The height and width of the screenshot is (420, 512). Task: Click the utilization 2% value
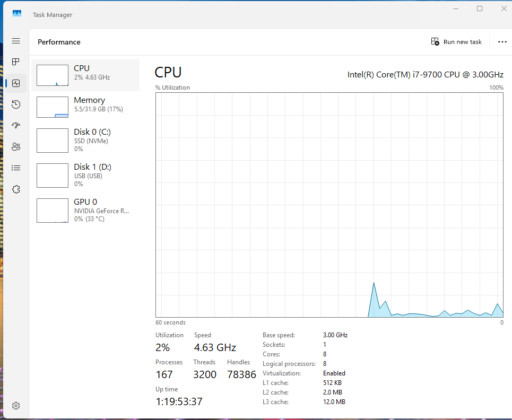pyautogui.click(x=162, y=347)
